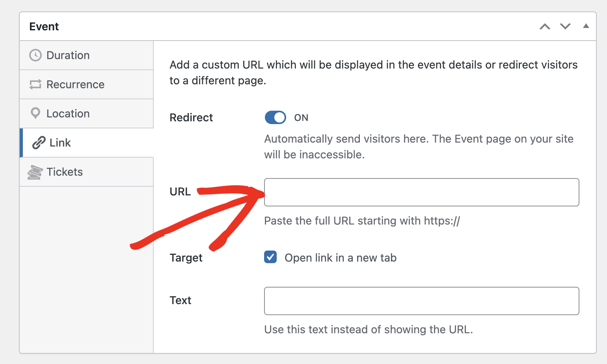Click the 'Redirect' field label
This screenshot has width=607, height=364.
click(x=191, y=117)
